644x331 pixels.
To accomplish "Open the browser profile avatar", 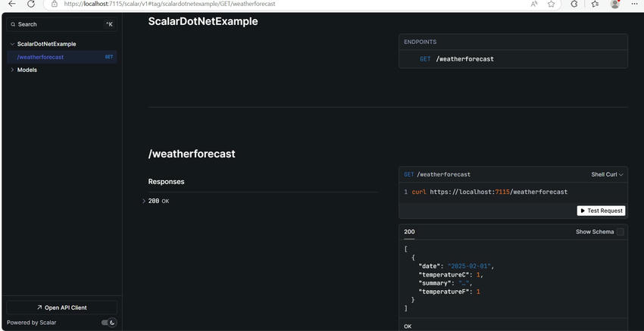I will [x=615, y=4].
